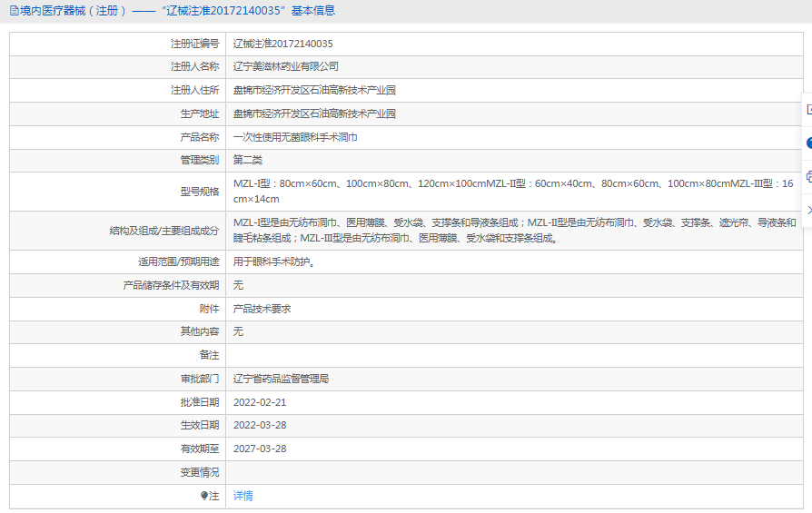Click the 产品技术要求 attachment entry
Viewport: 812px width, 513px height.
(262, 309)
